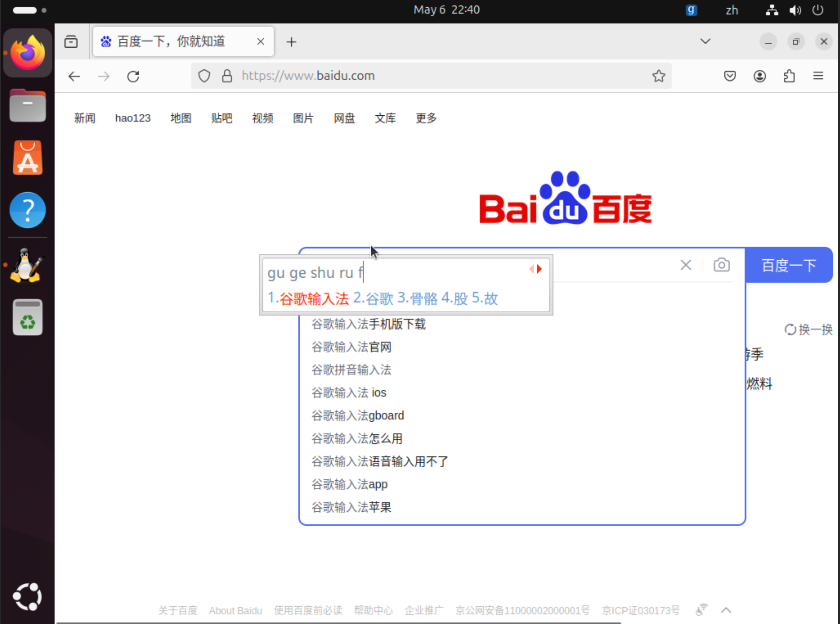Select suggestion 谷歌输入法官网
Screen dimensions: 840x624
coord(351,347)
